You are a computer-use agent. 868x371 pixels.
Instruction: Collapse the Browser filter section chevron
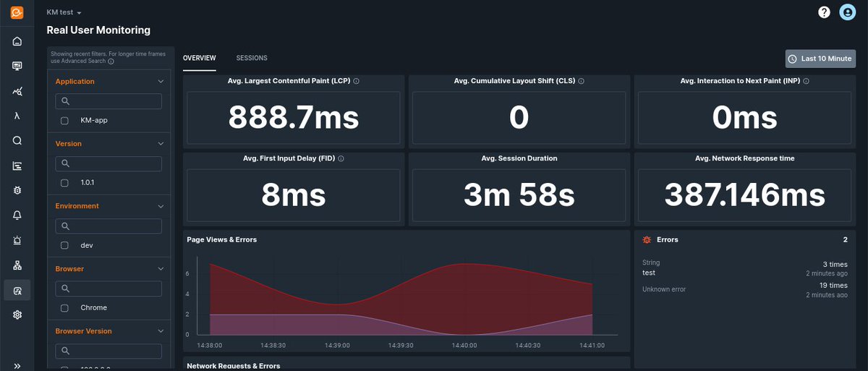pyautogui.click(x=161, y=269)
